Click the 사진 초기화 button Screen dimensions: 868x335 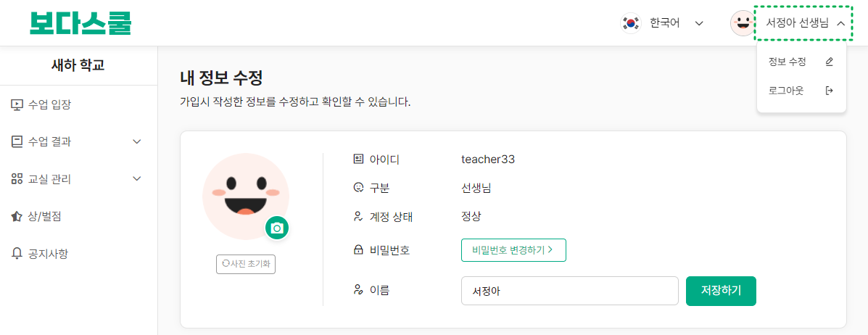[x=245, y=263]
